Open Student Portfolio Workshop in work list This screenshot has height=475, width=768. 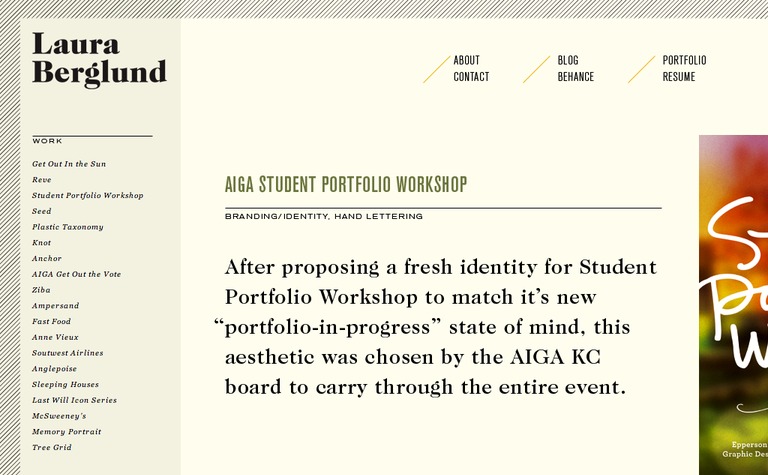coord(88,195)
